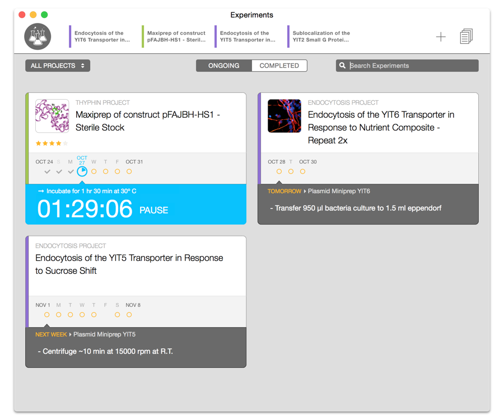504x420 pixels.
Task: Click the Oct 27 in-progress timer circle
Action: [x=82, y=171]
